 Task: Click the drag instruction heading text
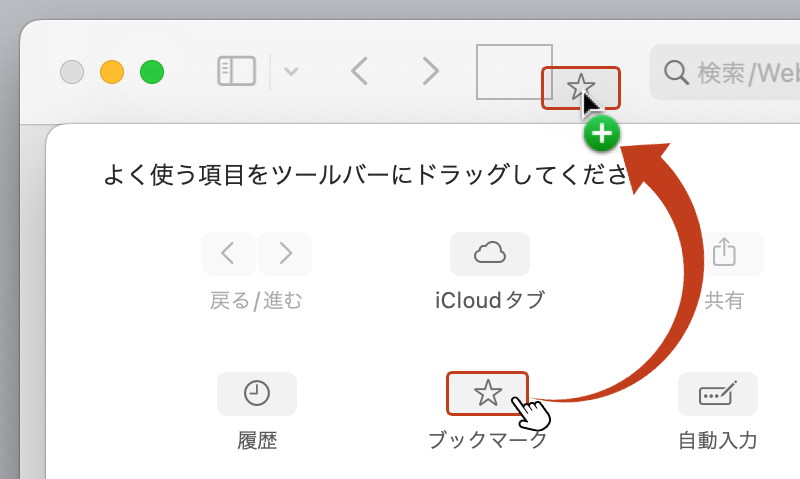pos(365,175)
